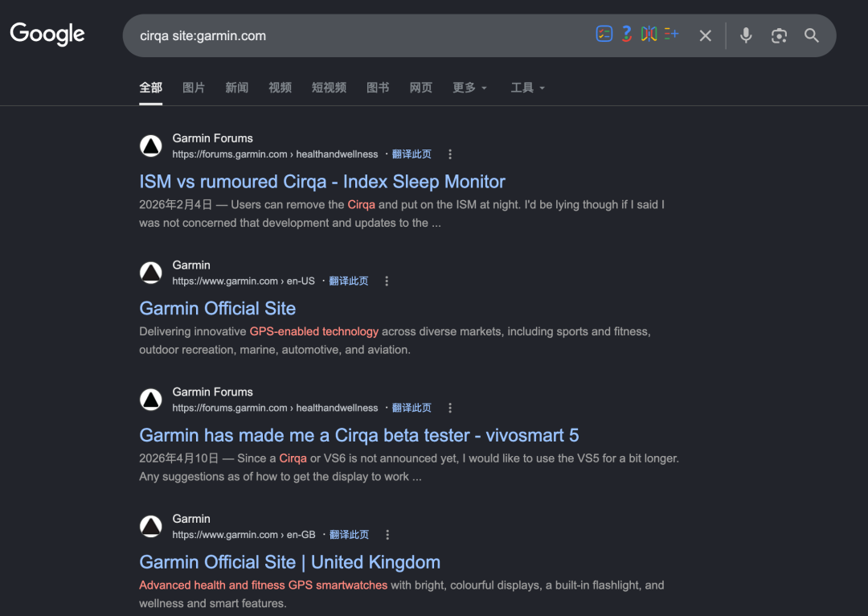Open three-dot menu for the en-GB result
This screenshot has height=616, width=868.
pyautogui.click(x=387, y=535)
